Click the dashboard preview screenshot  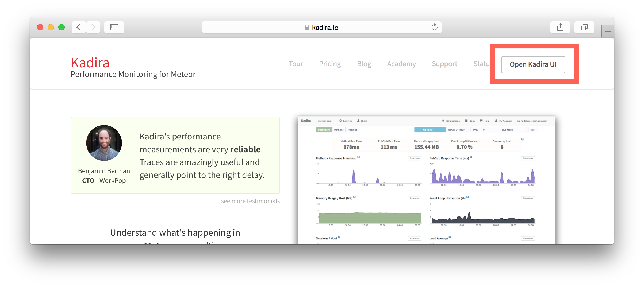click(427, 180)
